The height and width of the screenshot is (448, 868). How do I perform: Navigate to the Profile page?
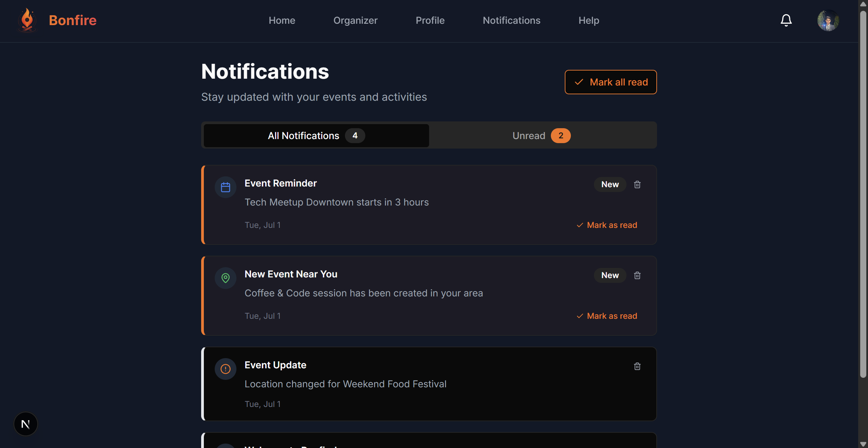[430, 20]
